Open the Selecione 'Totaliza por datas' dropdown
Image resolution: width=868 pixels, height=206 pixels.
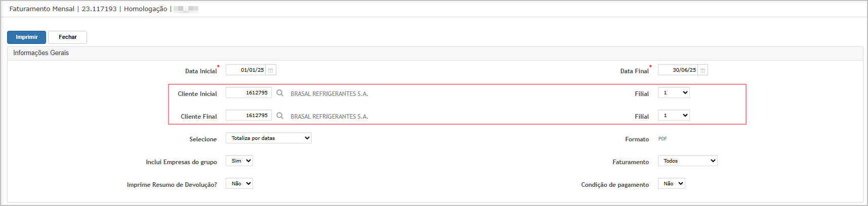pos(269,138)
